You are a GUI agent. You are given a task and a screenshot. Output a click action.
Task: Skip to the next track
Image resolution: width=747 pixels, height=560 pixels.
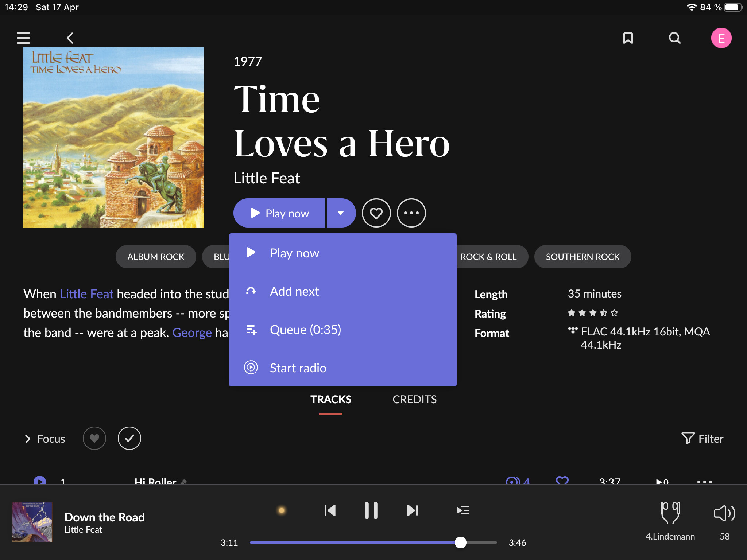click(412, 510)
